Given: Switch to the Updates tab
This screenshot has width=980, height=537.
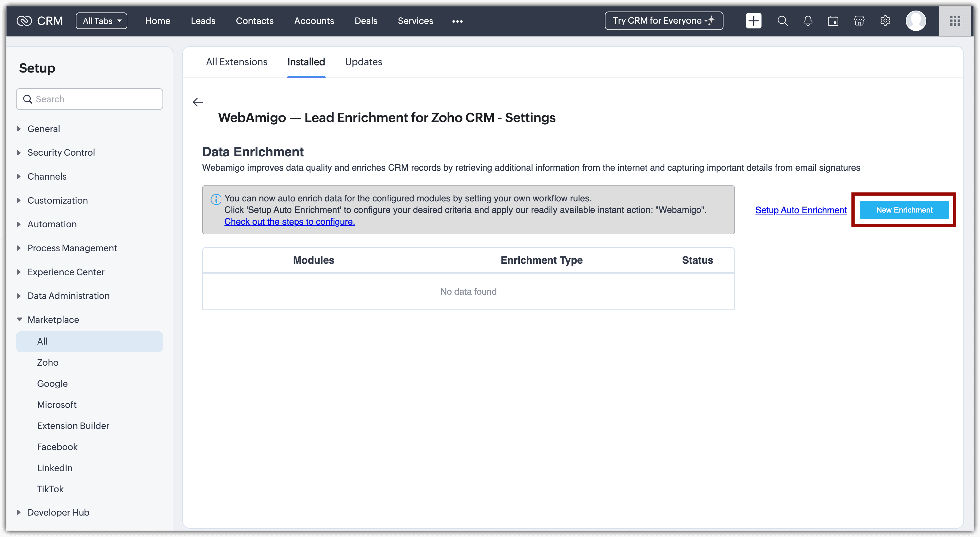Looking at the screenshot, I should (x=363, y=62).
